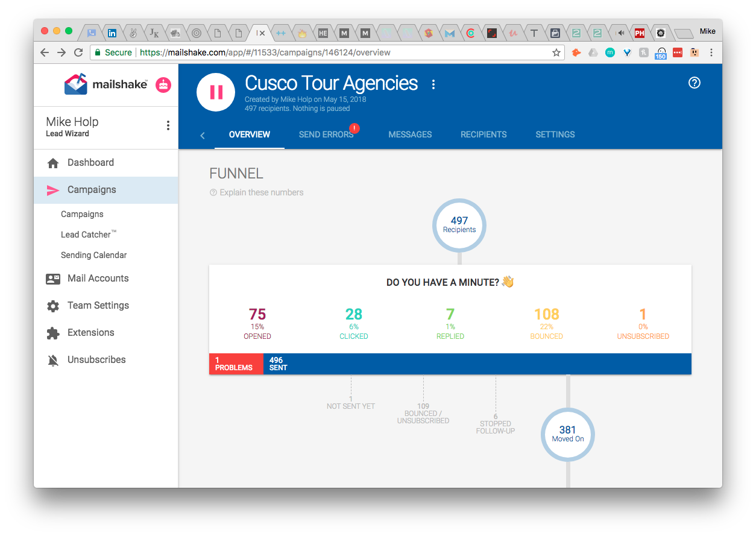The height and width of the screenshot is (536, 756).
Task: Click the red alert badge on Send Errors
Action: pos(354,128)
